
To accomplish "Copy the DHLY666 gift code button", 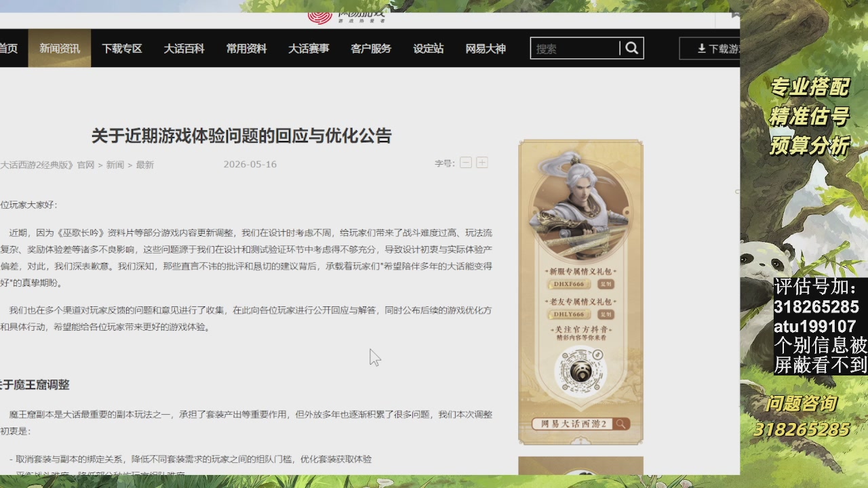I will pos(606,314).
